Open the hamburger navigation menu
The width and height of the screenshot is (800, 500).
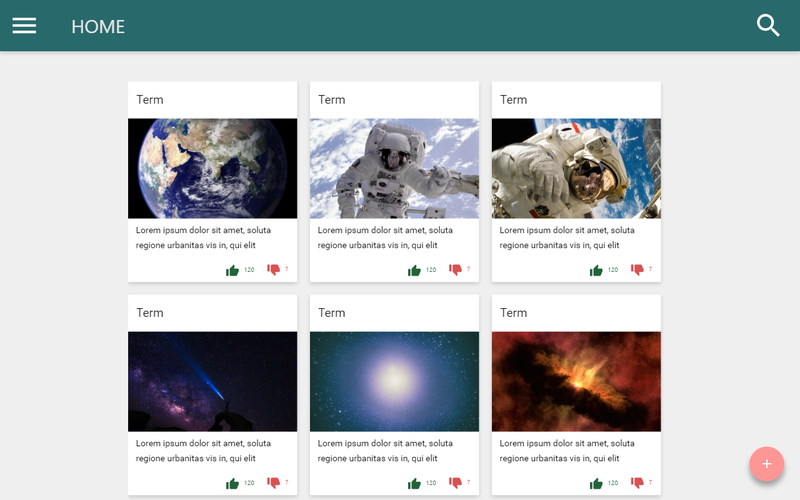[24, 26]
